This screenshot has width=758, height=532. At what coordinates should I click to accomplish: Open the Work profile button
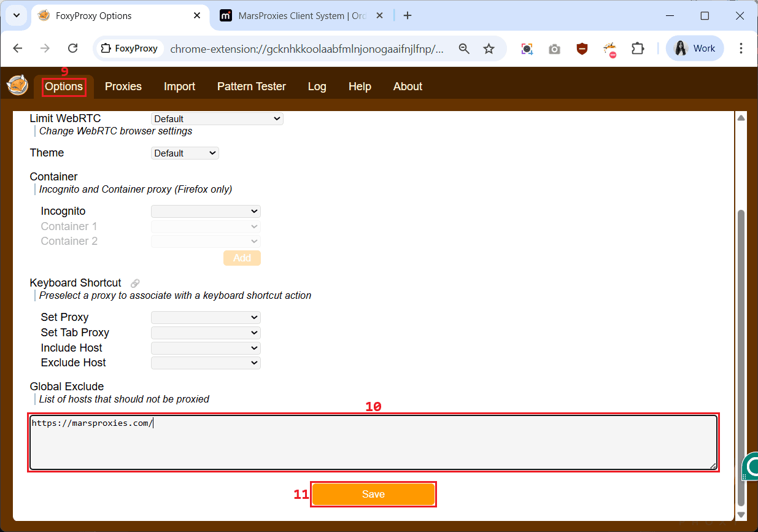695,49
